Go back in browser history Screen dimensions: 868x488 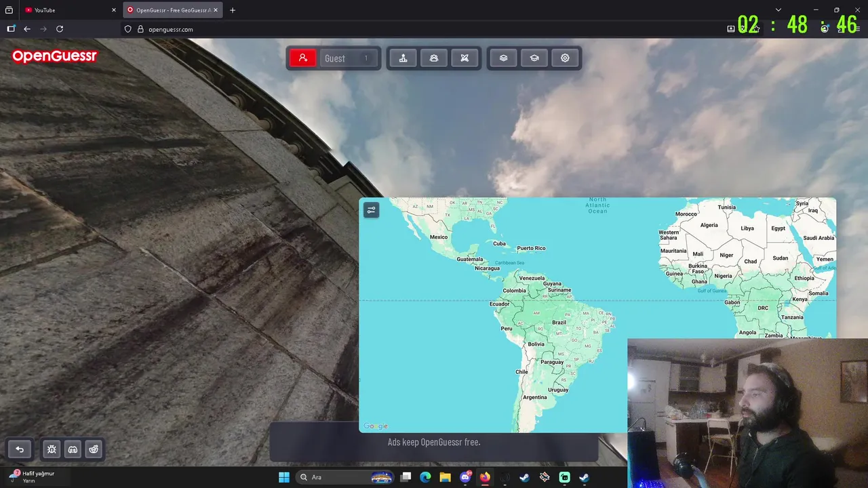[27, 29]
